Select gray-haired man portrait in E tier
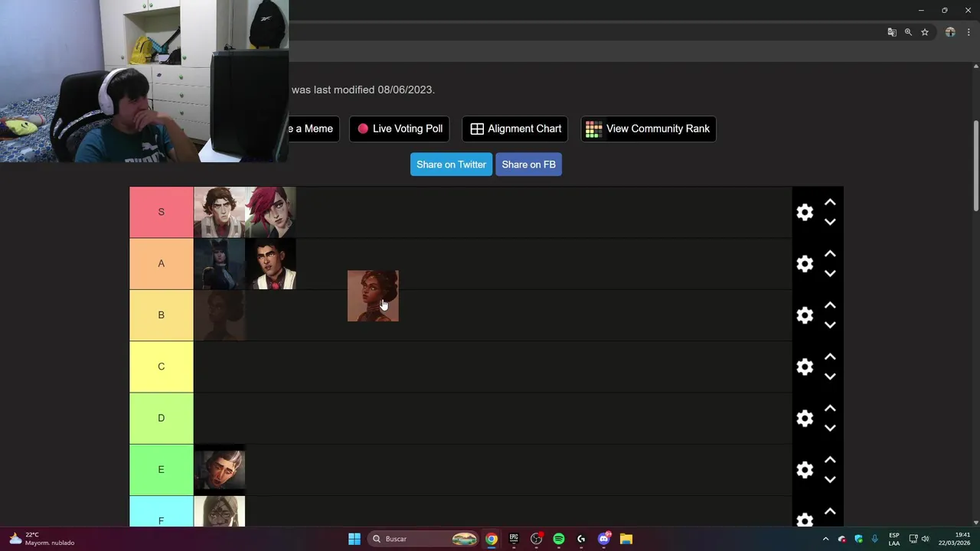The image size is (980, 551). 219,469
